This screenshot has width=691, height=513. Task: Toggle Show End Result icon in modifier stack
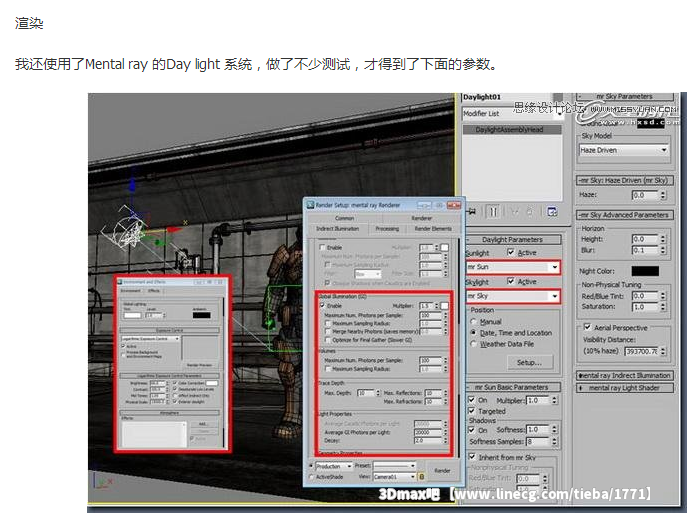pyautogui.click(x=493, y=212)
